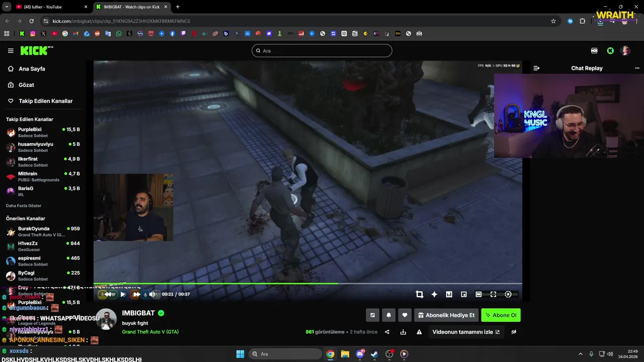
Task: Toggle fullscreen mode on the clip
Action: point(493,295)
